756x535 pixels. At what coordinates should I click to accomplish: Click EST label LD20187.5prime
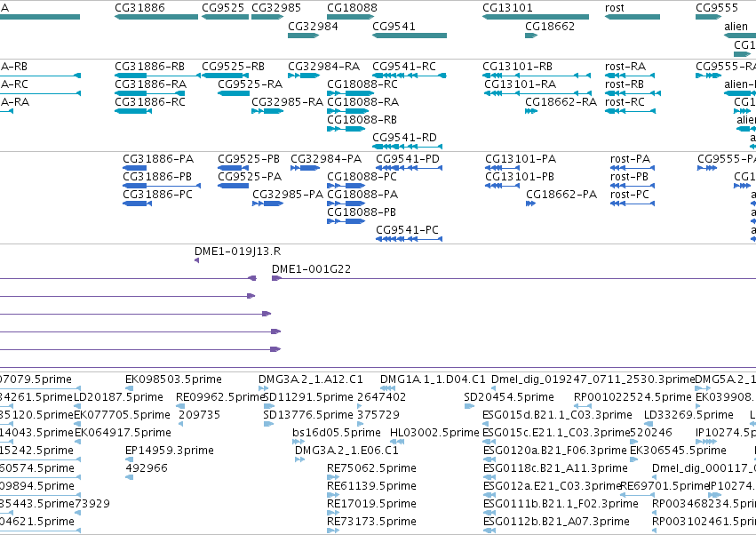[x=119, y=397]
